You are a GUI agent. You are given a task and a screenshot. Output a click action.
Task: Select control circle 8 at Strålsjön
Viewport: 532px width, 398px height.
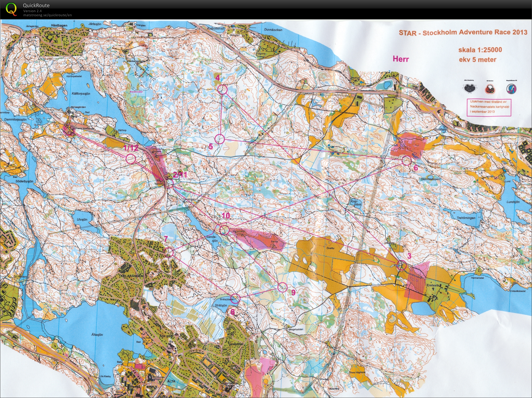[x=235, y=298]
